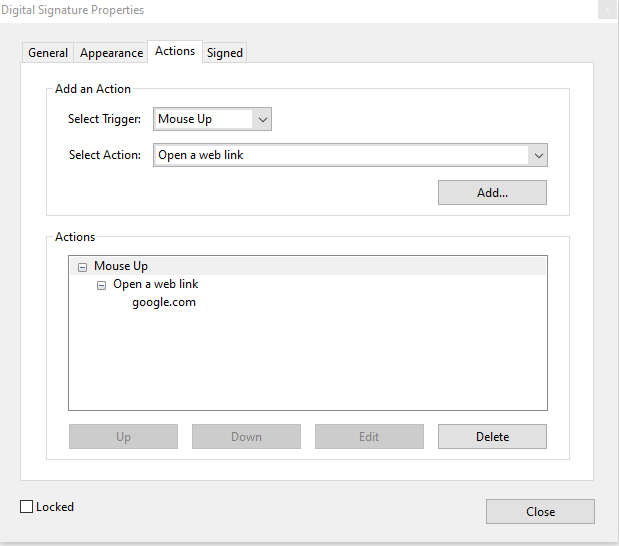The height and width of the screenshot is (546, 619).
Task: Collapse the Mouse Up tree node
Action: click(82, 267)
